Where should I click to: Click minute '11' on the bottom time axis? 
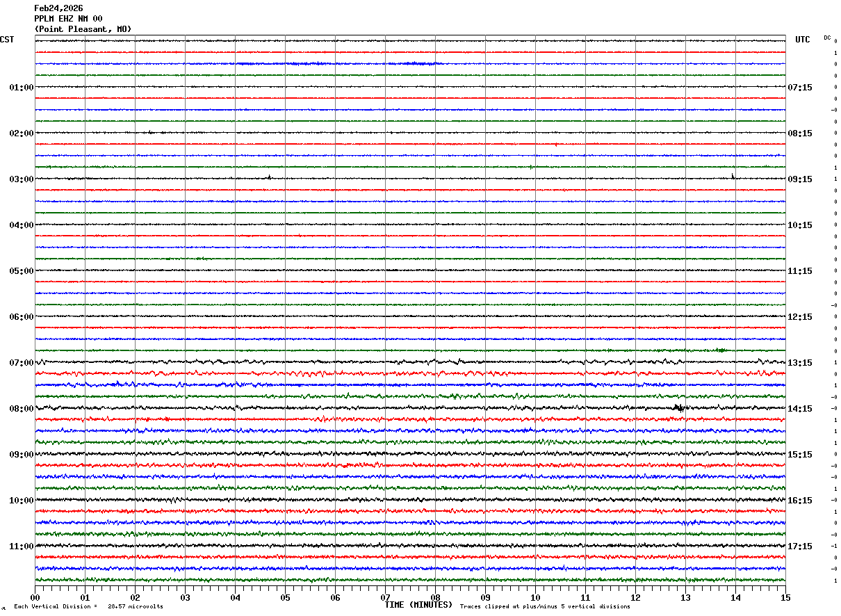tap(585, 597)
